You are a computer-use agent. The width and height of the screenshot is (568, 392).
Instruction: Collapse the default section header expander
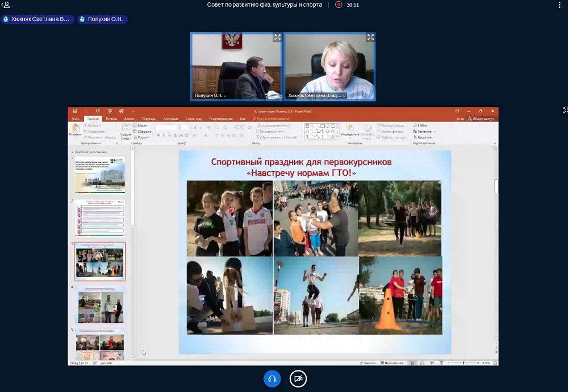tap(72, 152)
